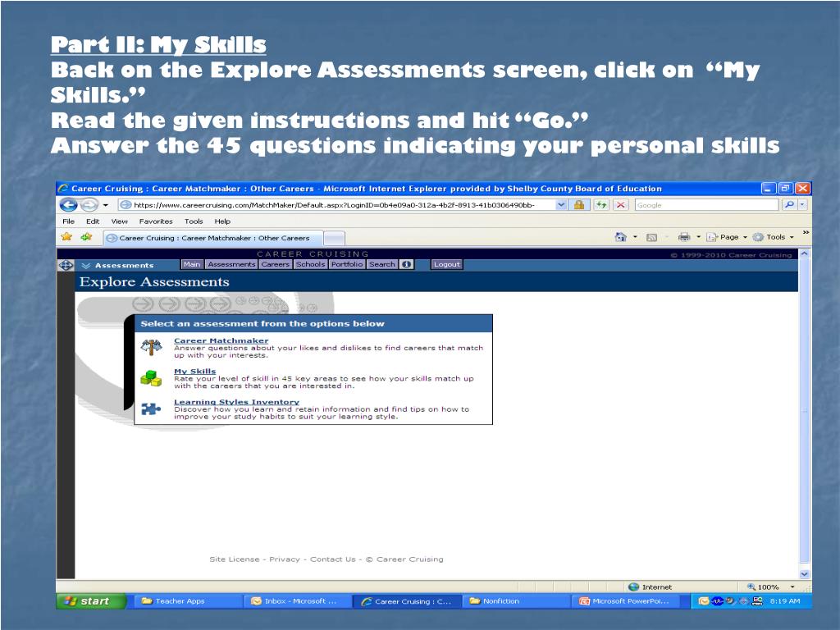Switch to Inbox - Microsoft taskbar item
840x630 pixels.
296,601
